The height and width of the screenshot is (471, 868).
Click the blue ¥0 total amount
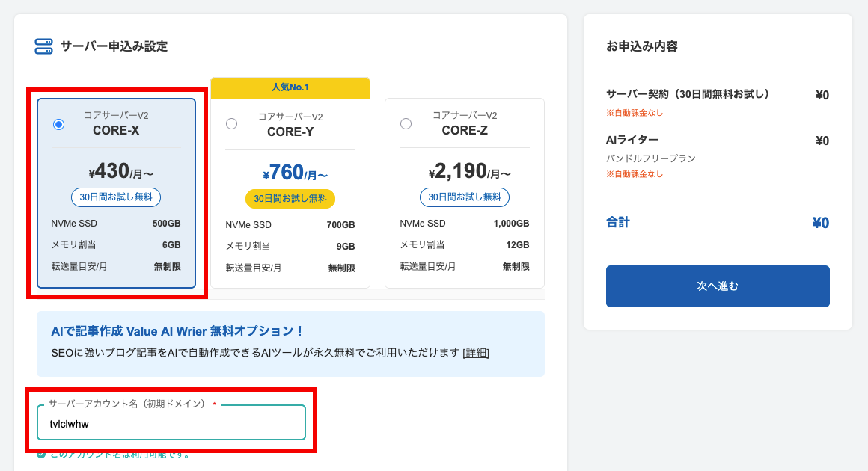tap(820, 223)
